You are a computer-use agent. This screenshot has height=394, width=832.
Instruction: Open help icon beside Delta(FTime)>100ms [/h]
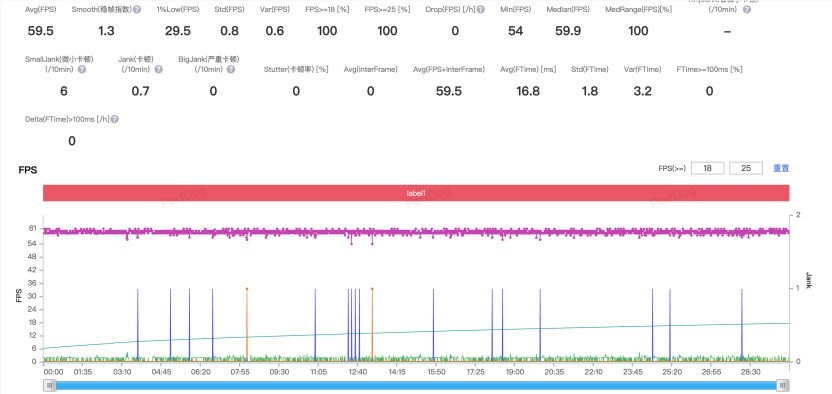click(115, 119)
